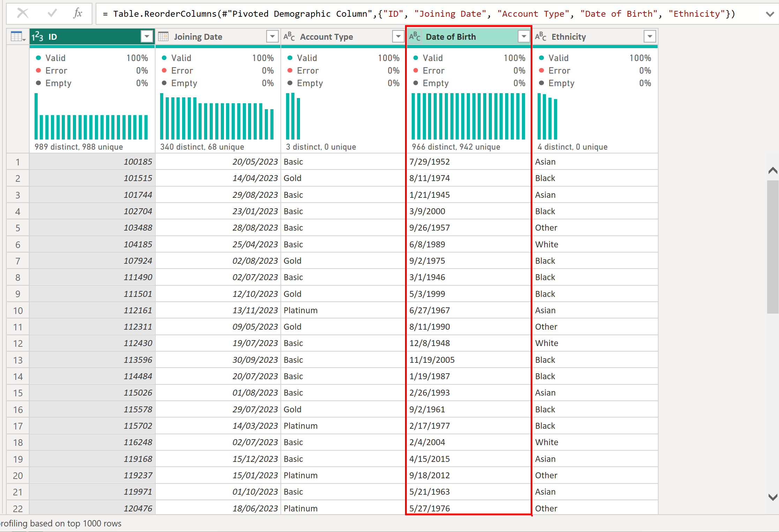Select row number 10
This screenshot has height=532, width=779.
(18, 310)
